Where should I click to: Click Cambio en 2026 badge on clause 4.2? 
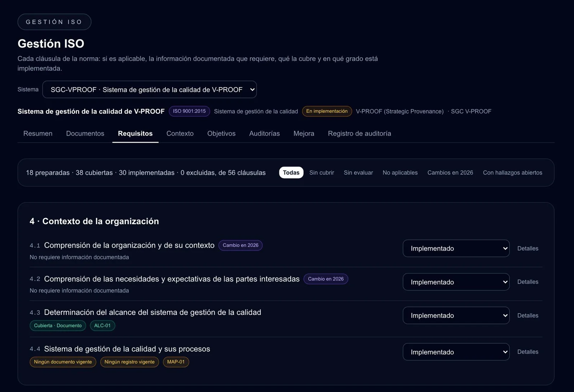[x=326, y=279]
